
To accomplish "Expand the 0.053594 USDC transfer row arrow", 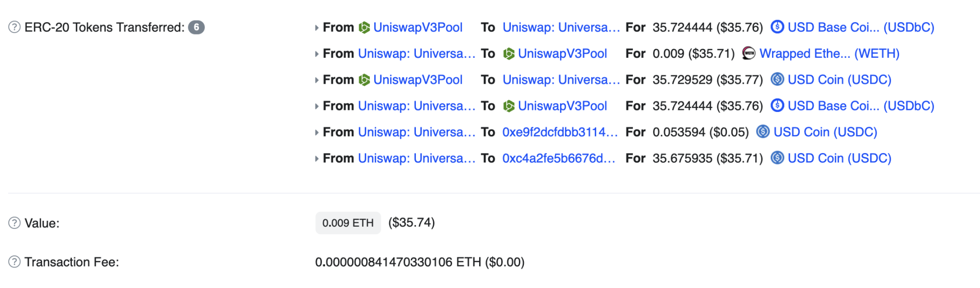I will 316,132.
